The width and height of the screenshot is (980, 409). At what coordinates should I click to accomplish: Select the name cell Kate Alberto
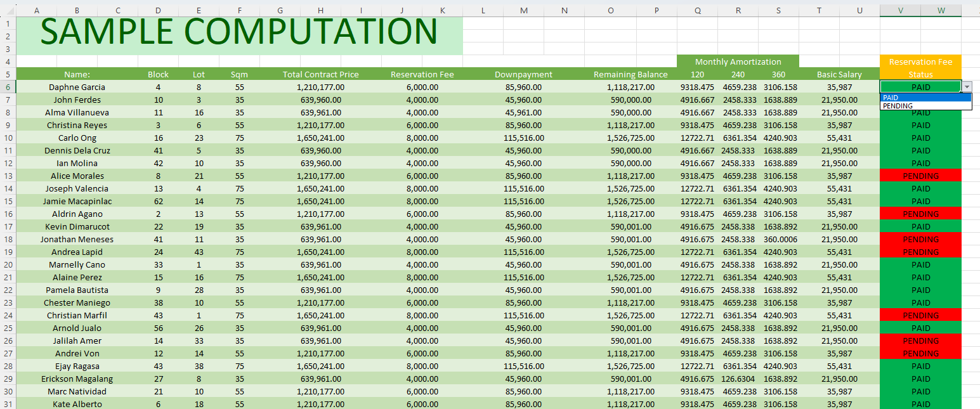point(77,404)
